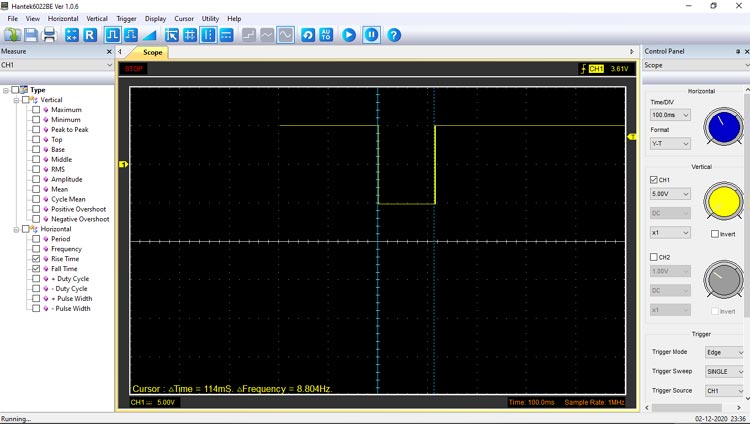
Task: Open the Horizontal menu
Action: tap(63, 19)
